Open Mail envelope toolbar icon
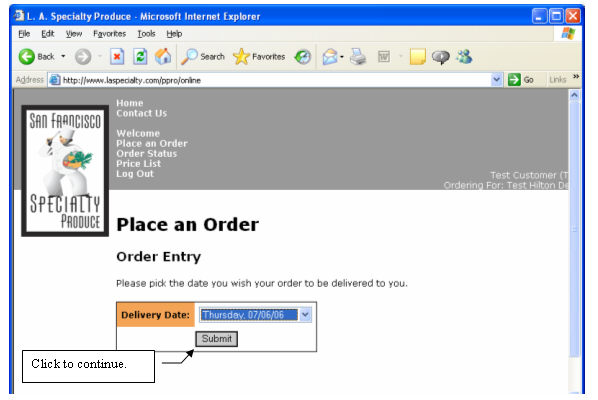The width and height of the screenshot is (598, 400). click(330, 57)
